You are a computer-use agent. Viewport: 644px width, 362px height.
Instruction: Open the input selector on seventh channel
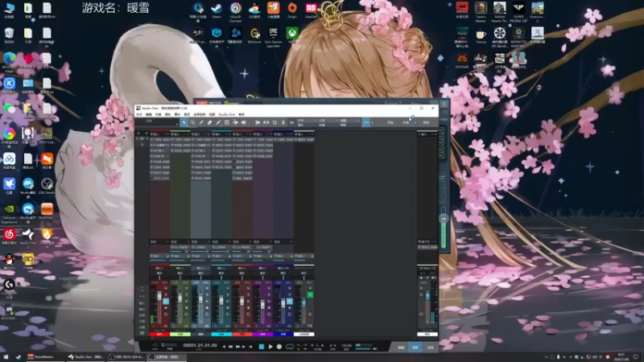(283, 268)
